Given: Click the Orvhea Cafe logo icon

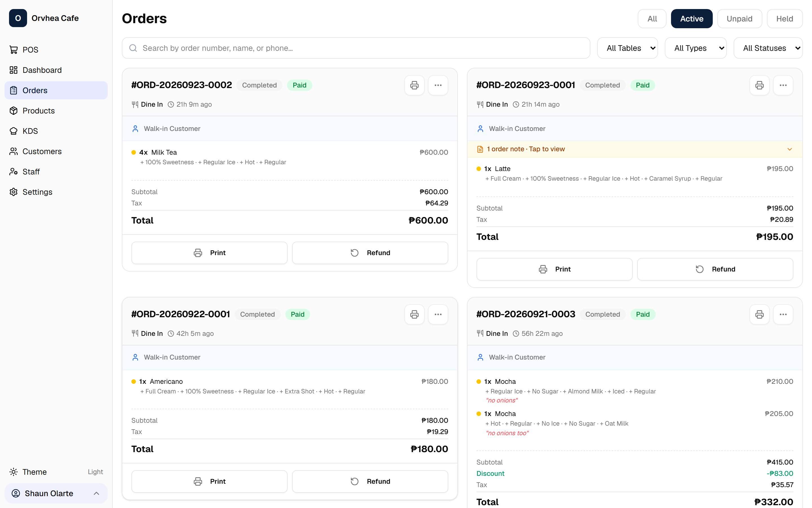Looking at the screenshot, I should 18,18.
